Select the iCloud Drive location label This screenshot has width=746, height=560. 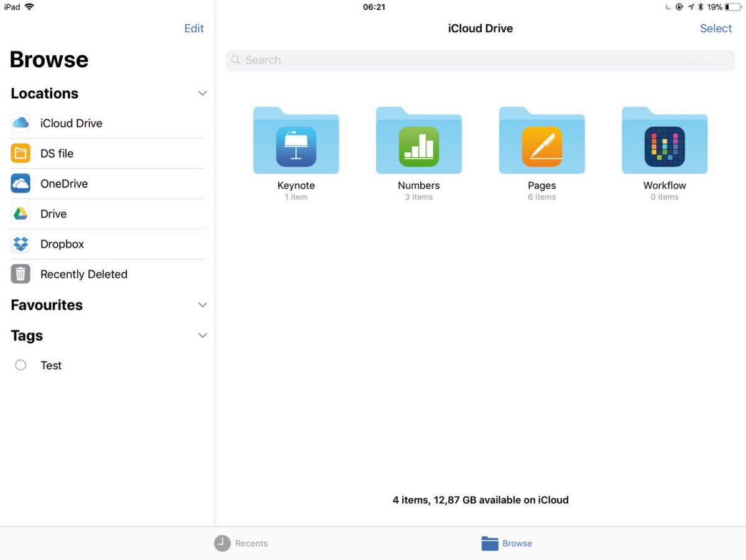tap(71, 123)
